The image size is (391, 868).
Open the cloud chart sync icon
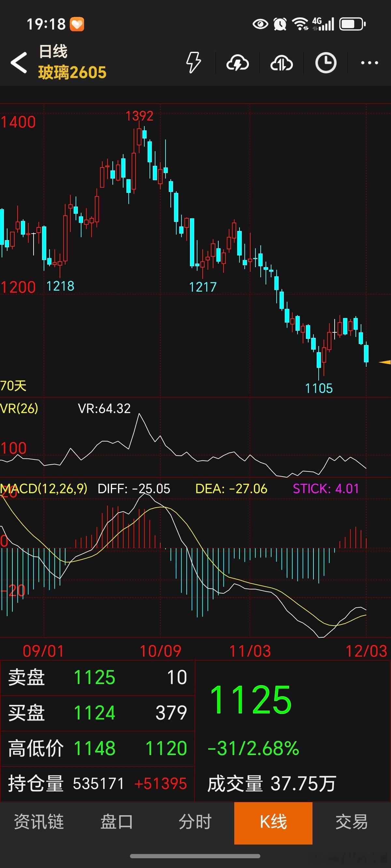pos(282,63)
